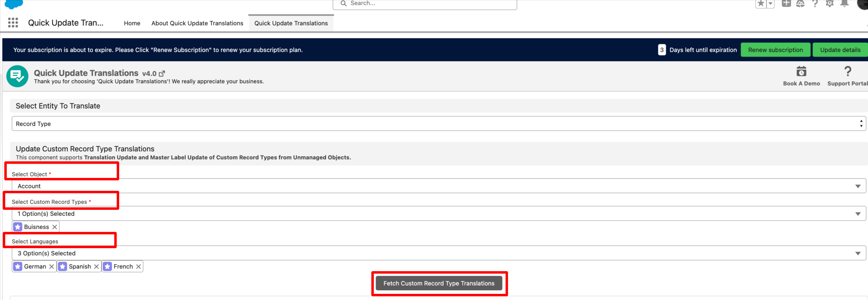This screenshot has height=300, width=868.
Task: Click the subscription expiry warning message
Action: pos(158,50)
